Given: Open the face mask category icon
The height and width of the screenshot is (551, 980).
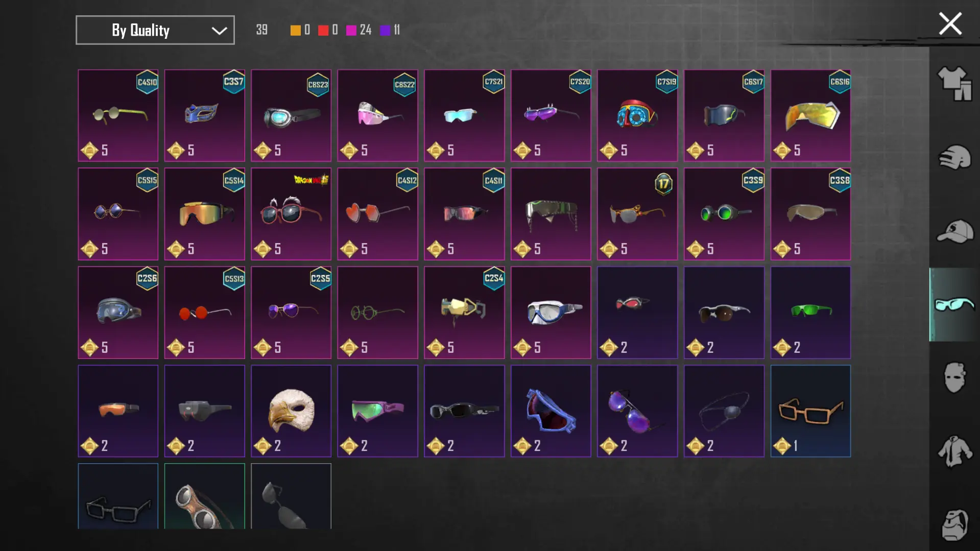Looking at the screenshot, I should pyautogui.click(x=954, y=378).
